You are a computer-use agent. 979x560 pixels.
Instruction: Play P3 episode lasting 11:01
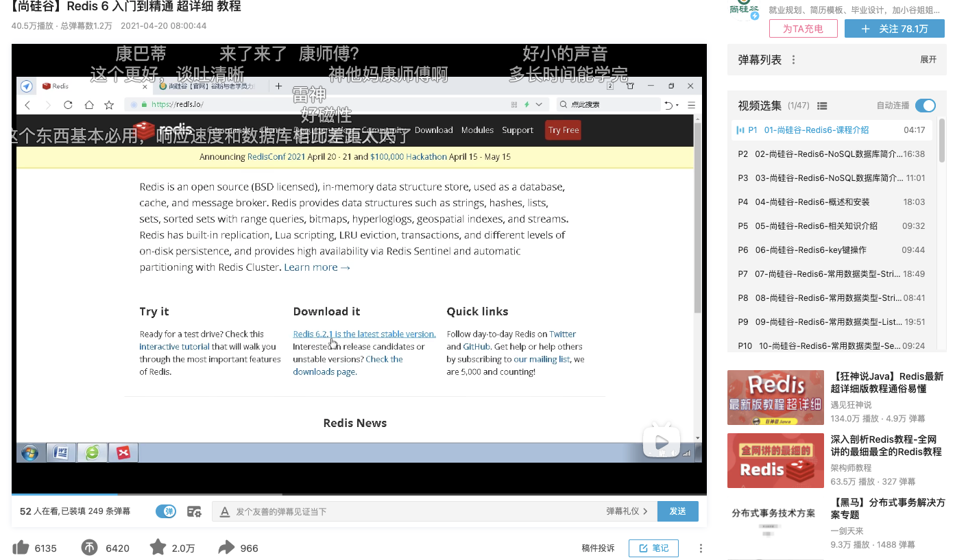(832, 178)
